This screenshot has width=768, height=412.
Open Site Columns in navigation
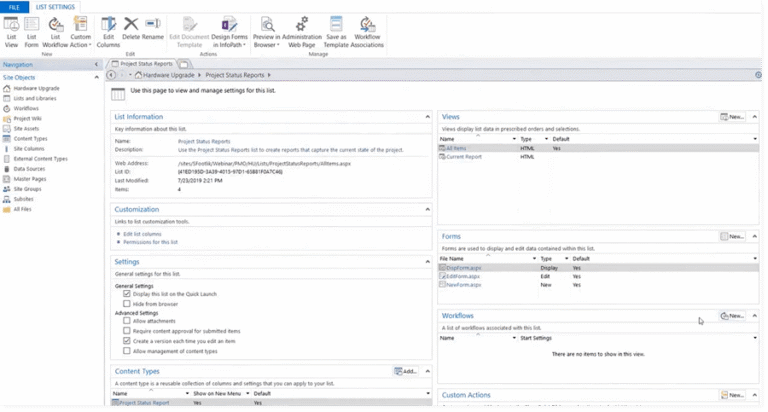click(29, 148)
